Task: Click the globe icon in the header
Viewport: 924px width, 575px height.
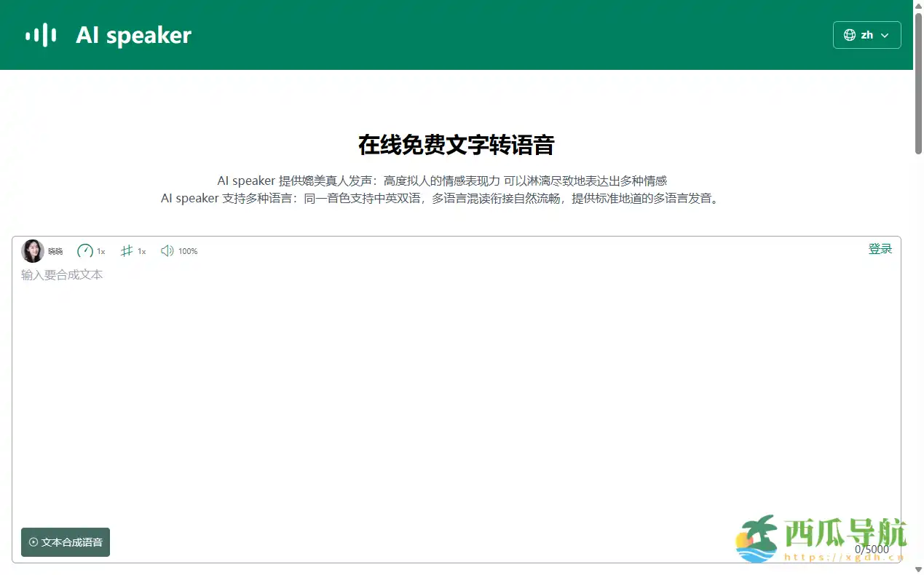Action: 848,34
